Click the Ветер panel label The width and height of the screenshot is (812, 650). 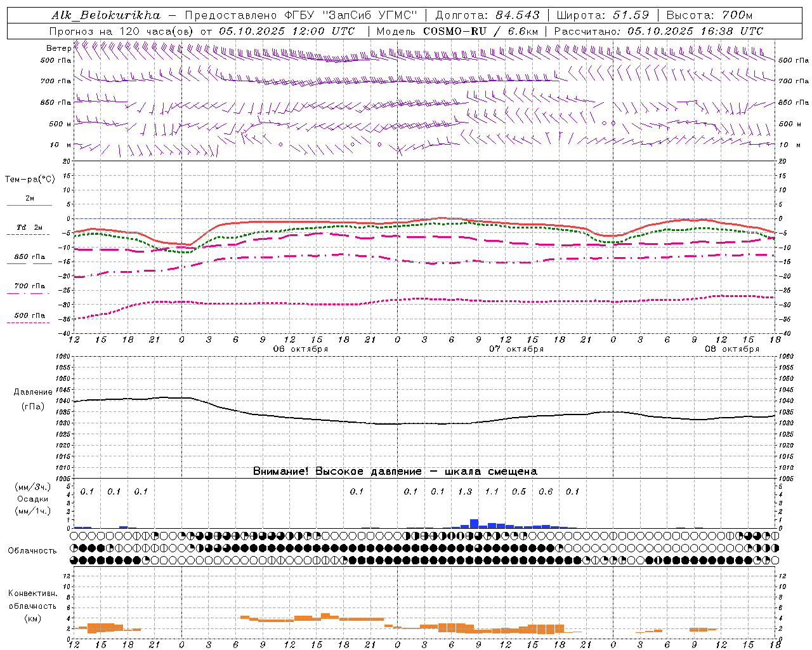click(x=58, y=48)
